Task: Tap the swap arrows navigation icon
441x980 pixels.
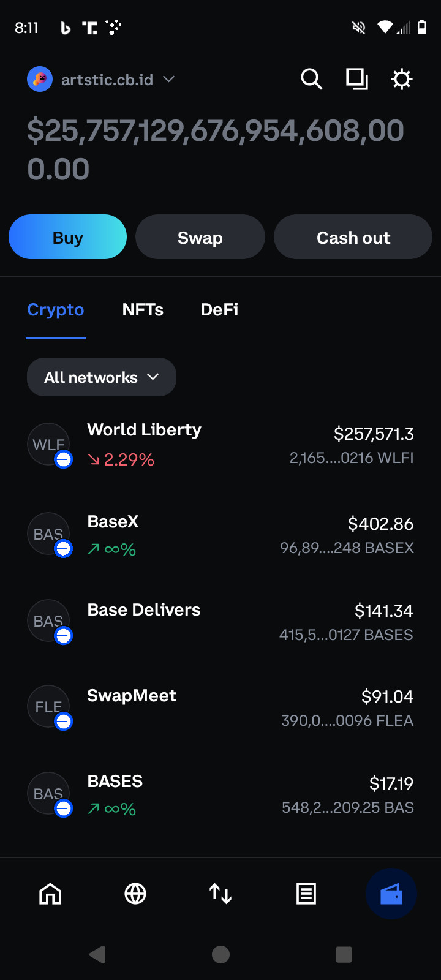Action: (221, 894)
